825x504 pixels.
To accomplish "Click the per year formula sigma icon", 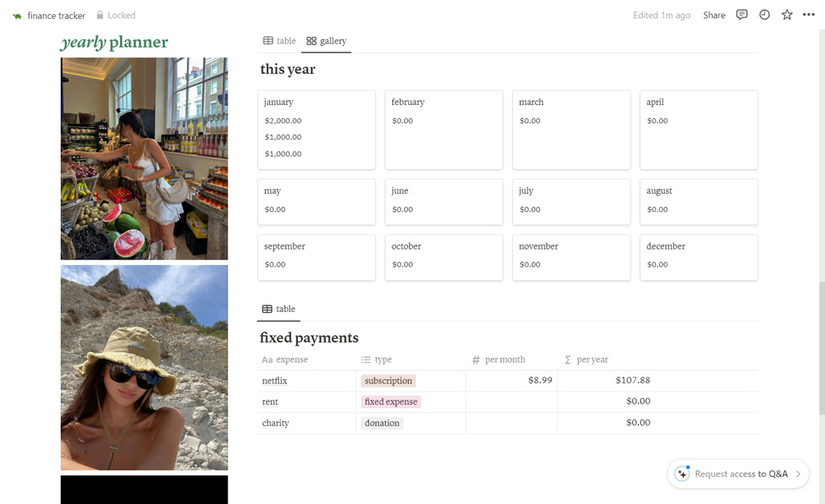I will point(568,360).
